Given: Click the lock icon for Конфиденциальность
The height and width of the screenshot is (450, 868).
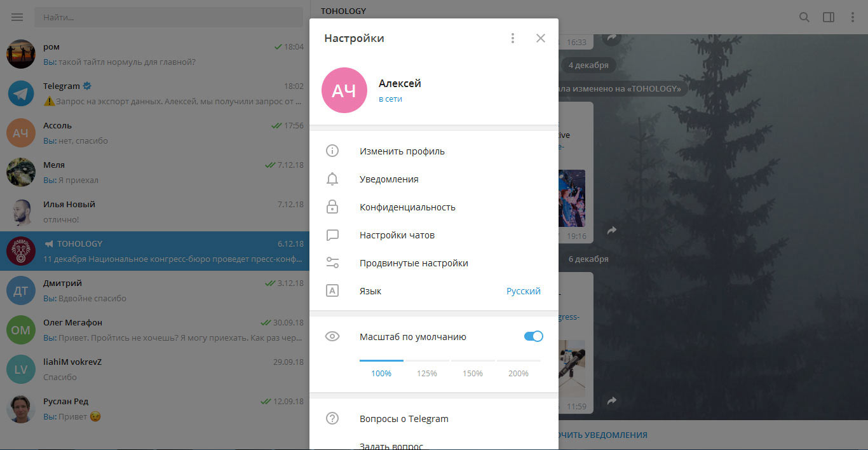Looking at the screenshot, I should 332,207.
